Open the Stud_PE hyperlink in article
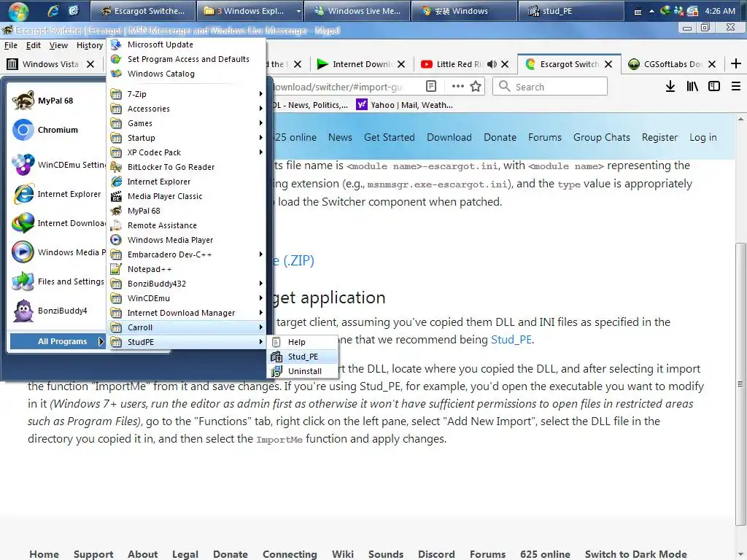Screen dimensions: 747x560 click(511, 340)
